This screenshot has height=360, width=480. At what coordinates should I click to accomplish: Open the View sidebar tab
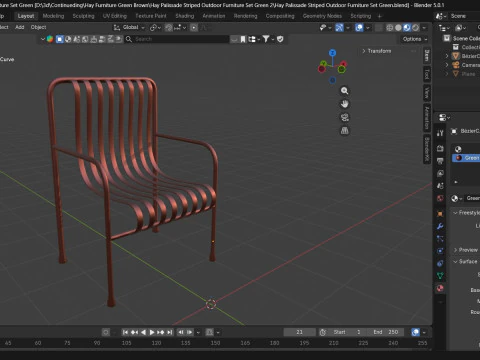click(x=427, y=92)
